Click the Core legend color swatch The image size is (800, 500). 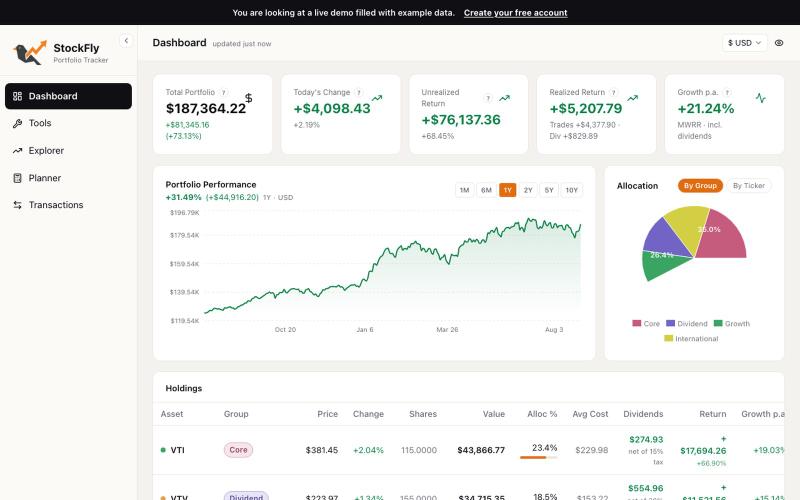636,323
